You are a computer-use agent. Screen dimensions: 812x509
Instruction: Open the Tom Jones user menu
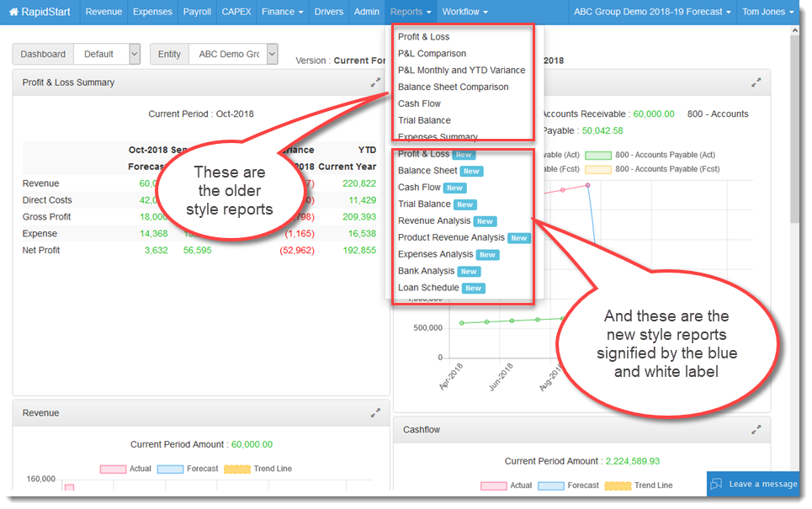(768, 12)
